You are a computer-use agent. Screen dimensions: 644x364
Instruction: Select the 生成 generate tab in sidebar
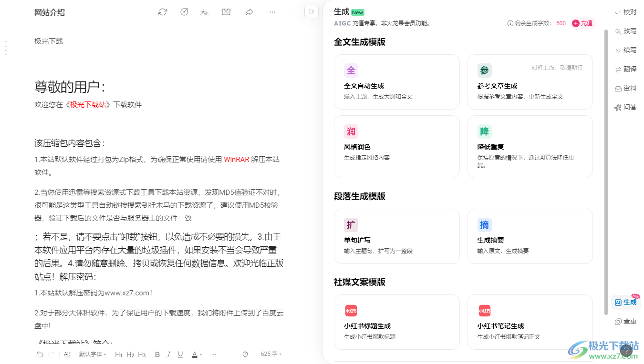[626, 302]
